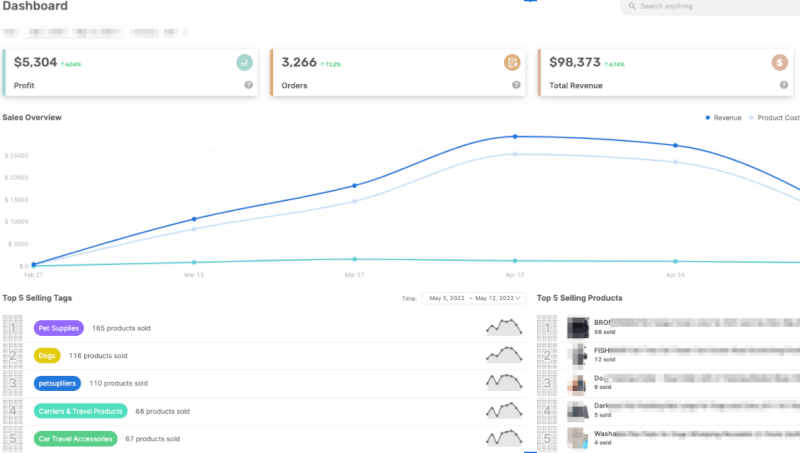Open the Total Revenue help question mark
The height and width of the screenshot is (453, 800).
click(784, 85)
